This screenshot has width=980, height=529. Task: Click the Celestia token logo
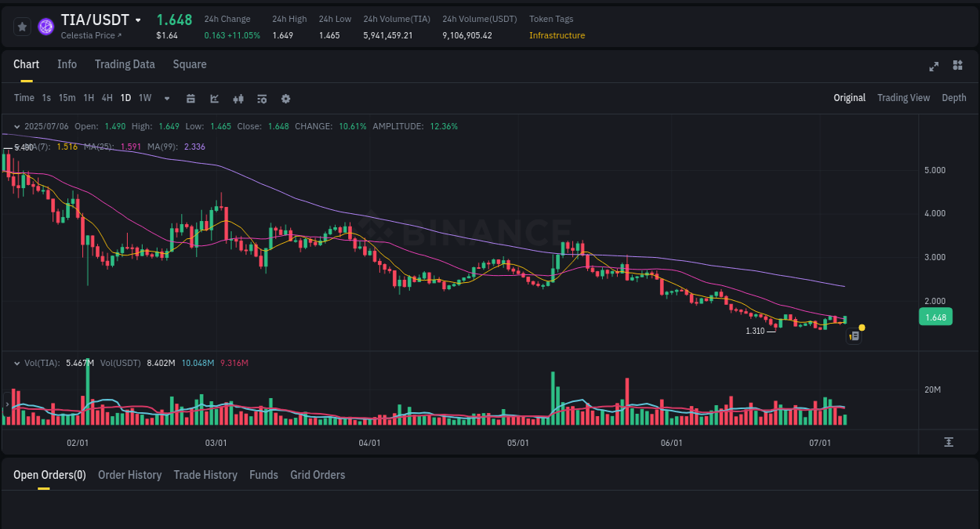point(45,26)
